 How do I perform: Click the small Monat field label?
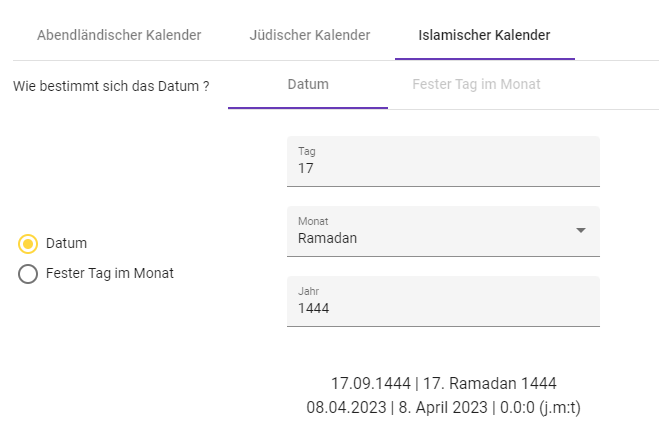(313, 221)
